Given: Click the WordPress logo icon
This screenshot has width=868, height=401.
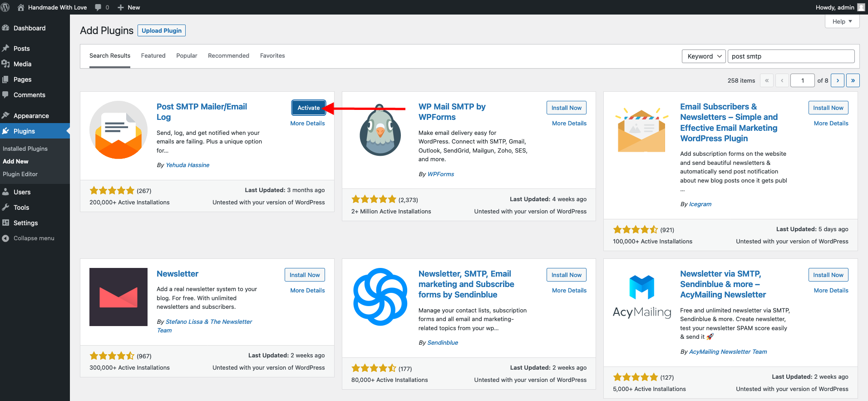Looking at the screenshot, I should [x=5, y=7].
